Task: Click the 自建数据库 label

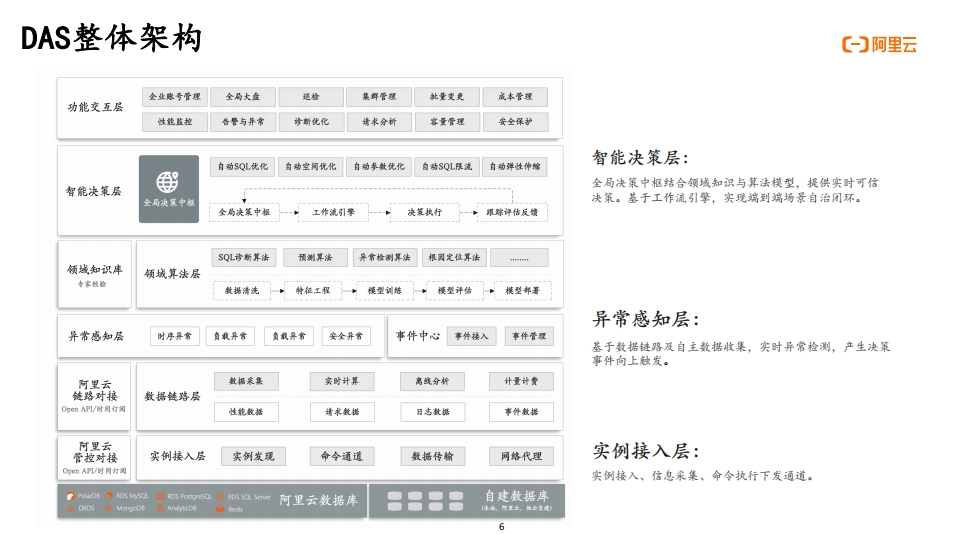Action: [517, 496]
